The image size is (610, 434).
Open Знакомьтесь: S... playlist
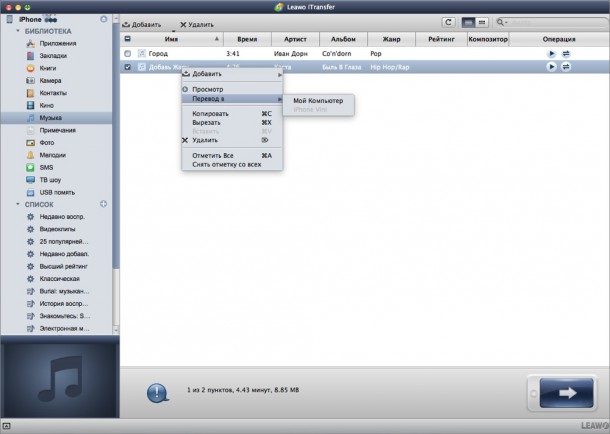tap(65, 316)
